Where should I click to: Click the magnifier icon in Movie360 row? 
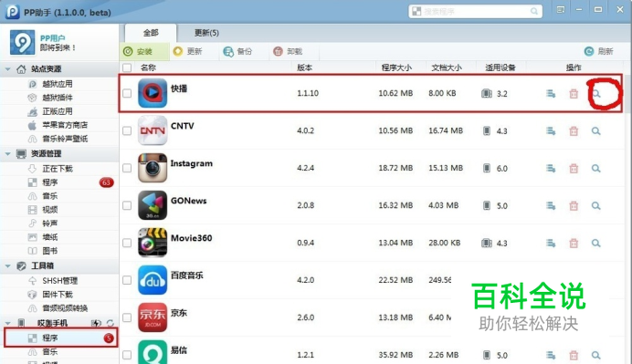(x=596, y=244)
